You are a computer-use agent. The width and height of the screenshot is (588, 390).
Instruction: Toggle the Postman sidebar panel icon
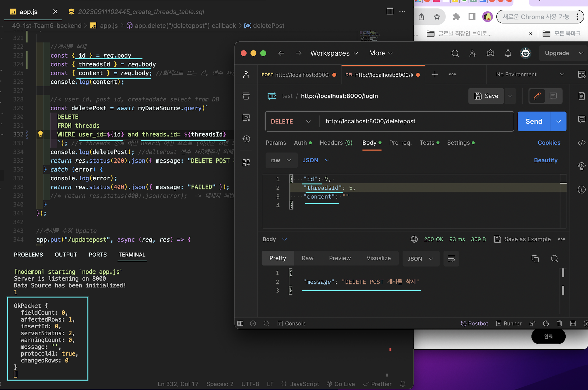click(240, 323)
